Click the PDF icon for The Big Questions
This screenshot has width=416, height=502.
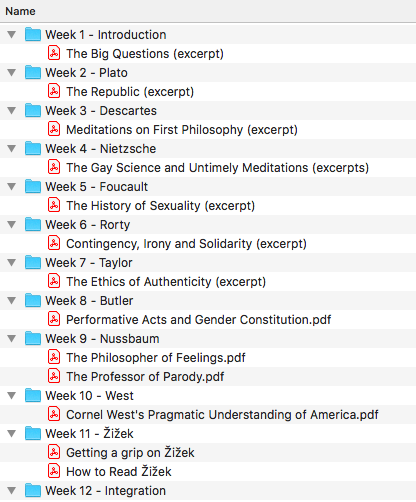(54, 53)
